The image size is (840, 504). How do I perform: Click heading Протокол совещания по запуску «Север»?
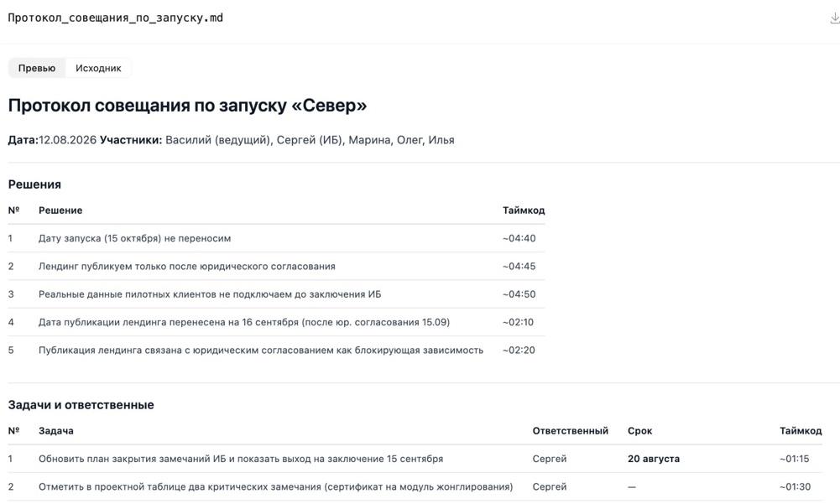point(187,105)
